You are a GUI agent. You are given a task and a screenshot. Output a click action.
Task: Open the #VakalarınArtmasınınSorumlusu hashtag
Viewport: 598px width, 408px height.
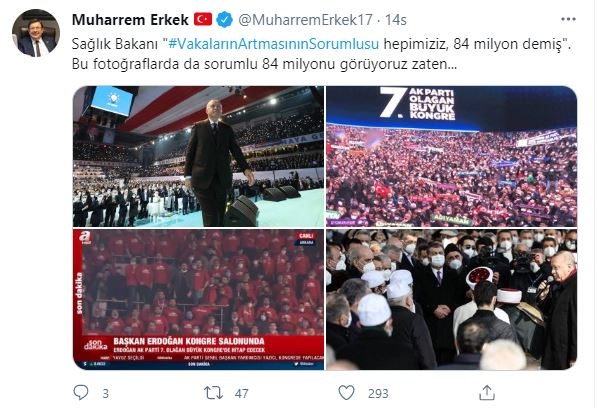click(273, 44)
